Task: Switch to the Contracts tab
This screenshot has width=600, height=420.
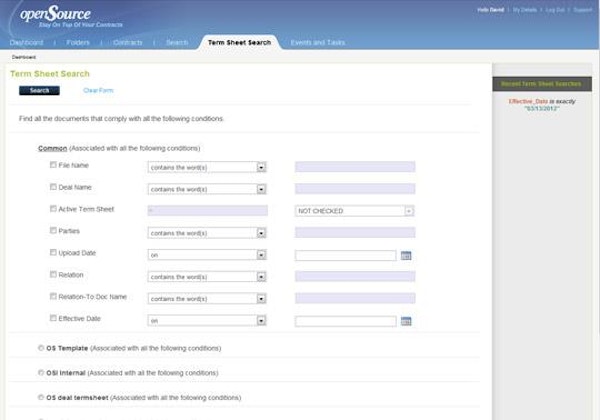Action: (x=127, y=43)
